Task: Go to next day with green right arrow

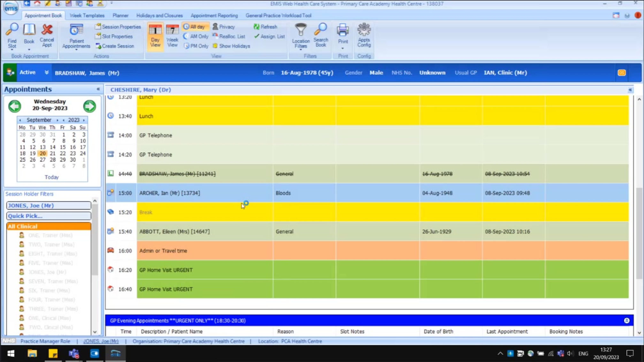Action: [89, 106]
